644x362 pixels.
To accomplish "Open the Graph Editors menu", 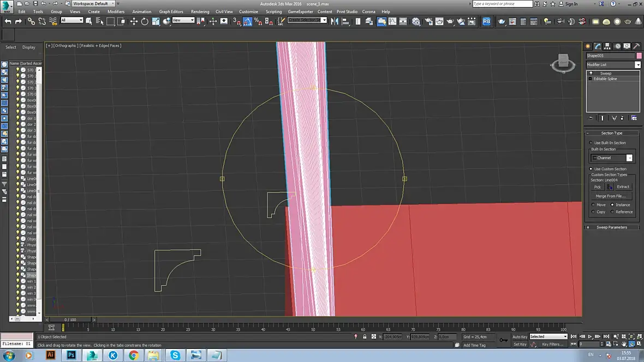I will (171, 11).
